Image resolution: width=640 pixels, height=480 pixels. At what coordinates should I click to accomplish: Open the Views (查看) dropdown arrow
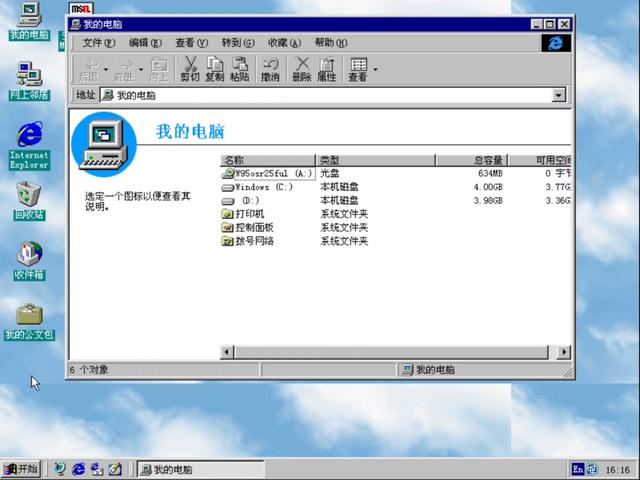tap(375, 69)
